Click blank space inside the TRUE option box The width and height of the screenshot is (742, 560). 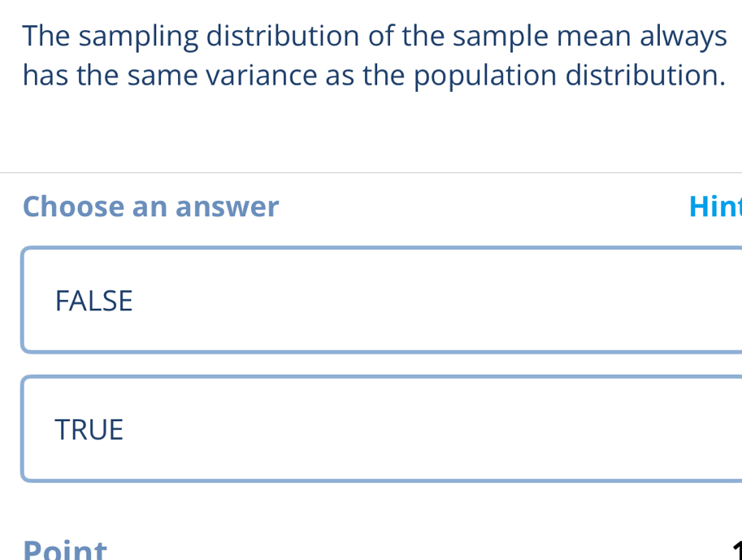click(447, 429)
